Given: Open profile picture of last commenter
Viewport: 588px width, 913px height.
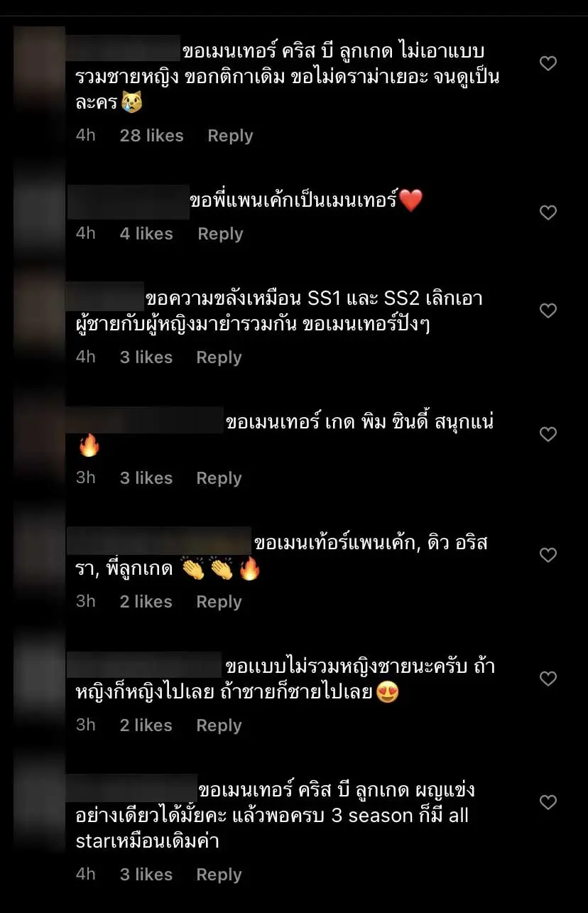Looking at the screenshot, I should 39,801.
